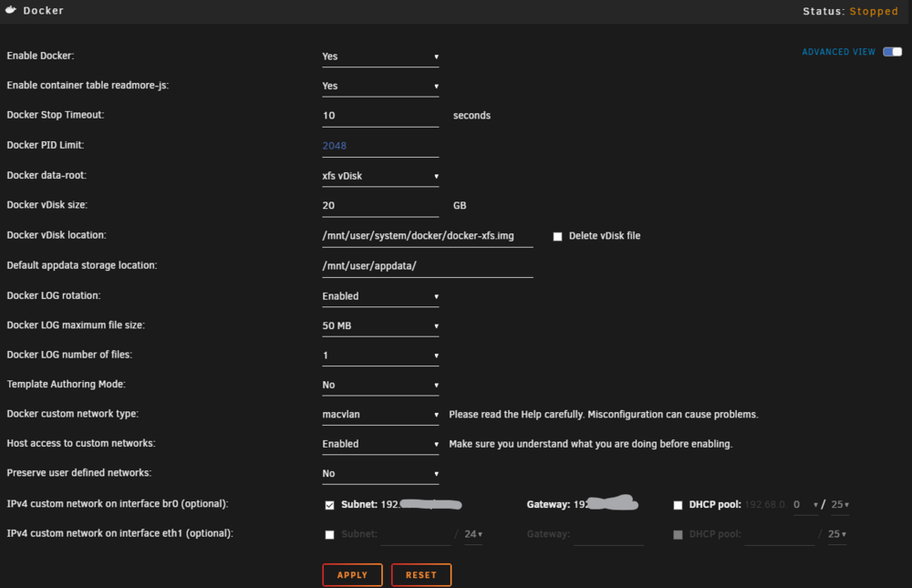
Task: Click the Docker Stop Timeout field
Action: [x=380, y=116]
